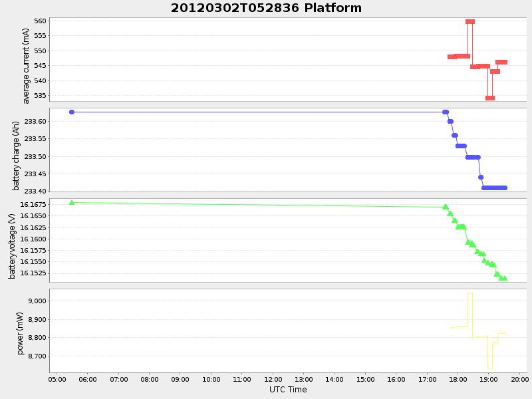532x399 pixels.
Task: Click the 16.1675 tick on voltage axis
Action: tap(33, 206)
